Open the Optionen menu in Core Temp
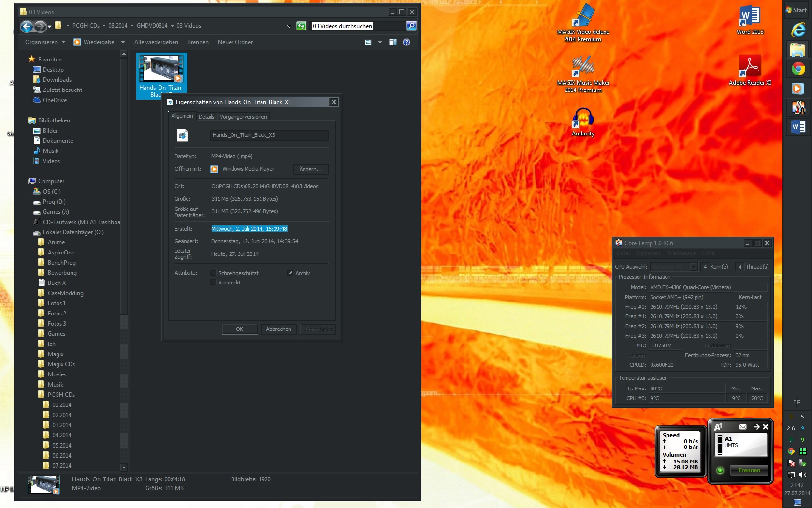 point(649,253)
